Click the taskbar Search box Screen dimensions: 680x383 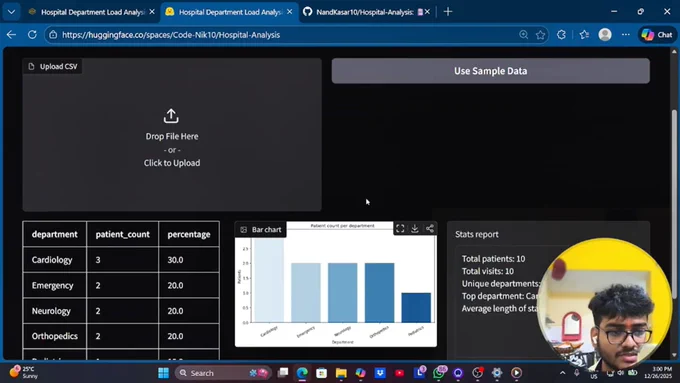point(223,373)
